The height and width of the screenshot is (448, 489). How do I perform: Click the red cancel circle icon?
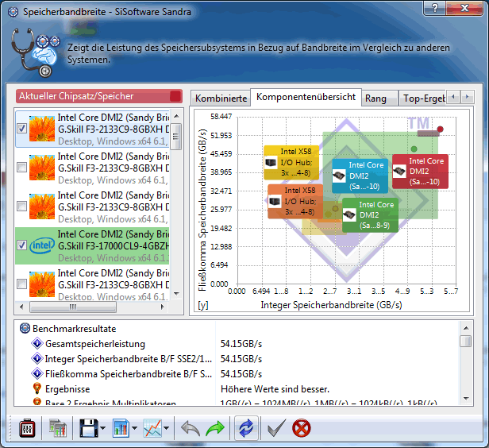302,428
